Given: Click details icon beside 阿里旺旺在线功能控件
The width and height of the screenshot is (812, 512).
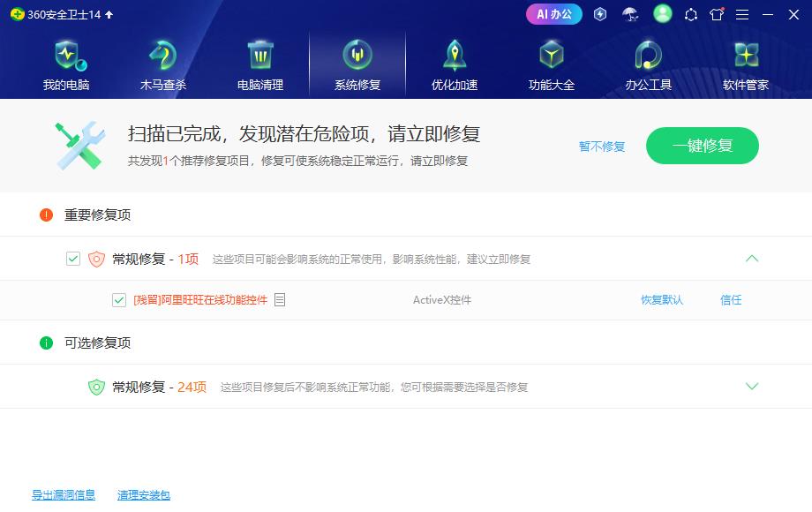Looking at the screenshot, I should (280, 300).
